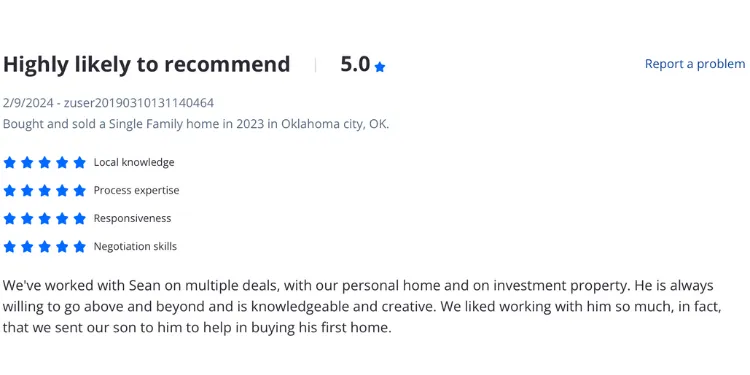
Task: Click the second star of Responsiveness
Action: tap(27, 219)
